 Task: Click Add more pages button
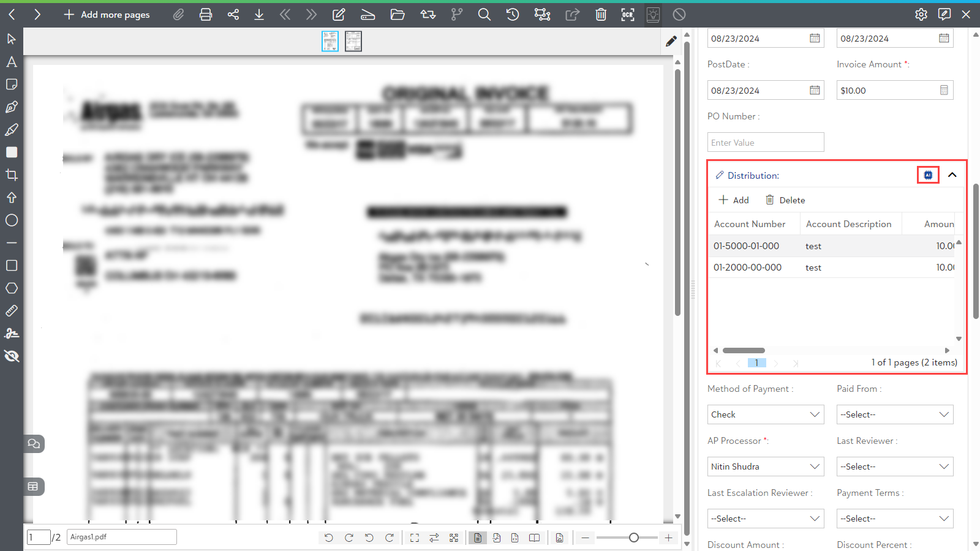(x=107, y=15)
